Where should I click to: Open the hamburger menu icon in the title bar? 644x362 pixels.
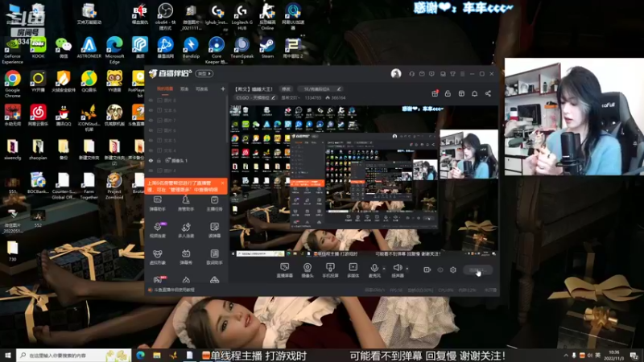coord(462,74)
